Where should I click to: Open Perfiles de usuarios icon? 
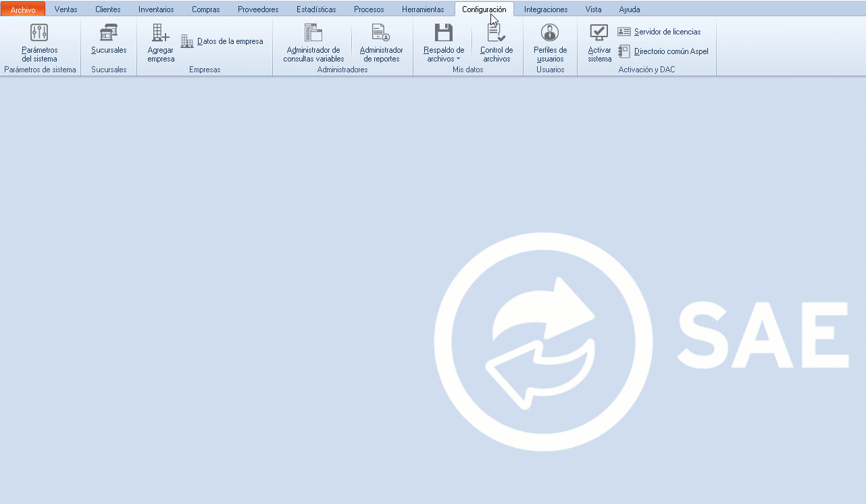tap(550, 32)
